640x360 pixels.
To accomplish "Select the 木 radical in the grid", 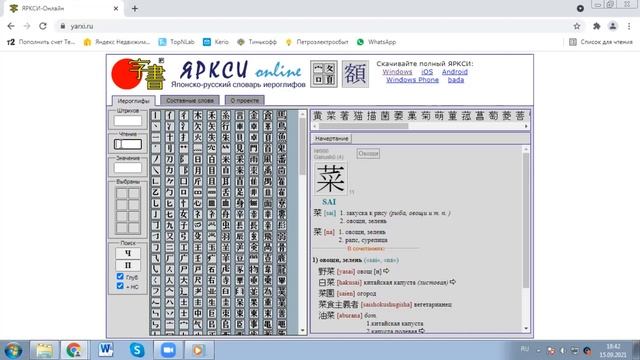I will click(x=198, y=116).
